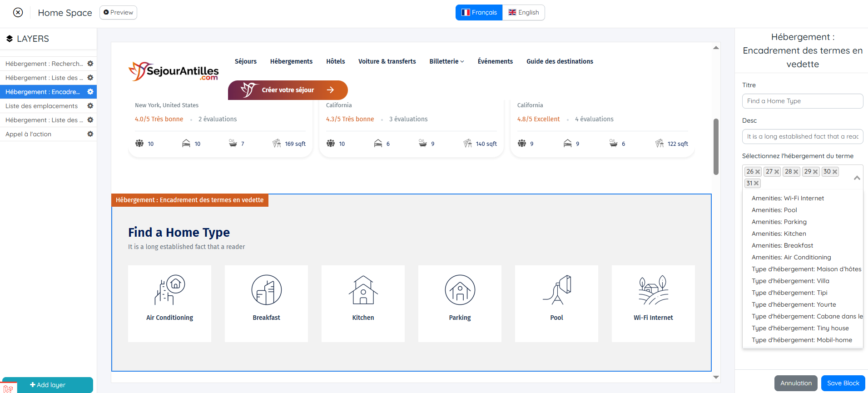
Task: Click the Titre input field
Action: (x=802, y=101)
